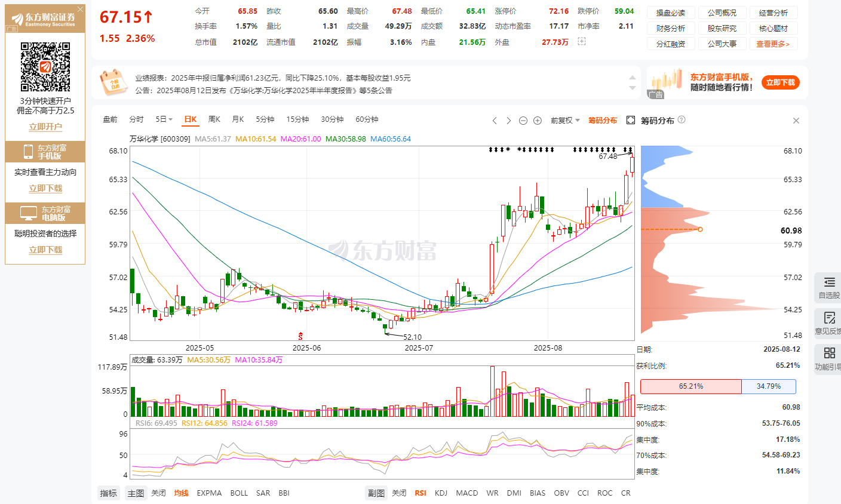Turn off sub chart indicator 关闭
Image resolution: width=841 pixels, height=504 pixels.
[x=399, y=493]
